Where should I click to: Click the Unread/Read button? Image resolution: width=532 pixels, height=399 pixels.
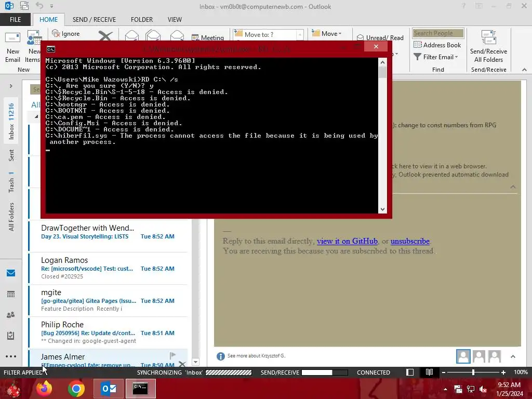[380, 37]
